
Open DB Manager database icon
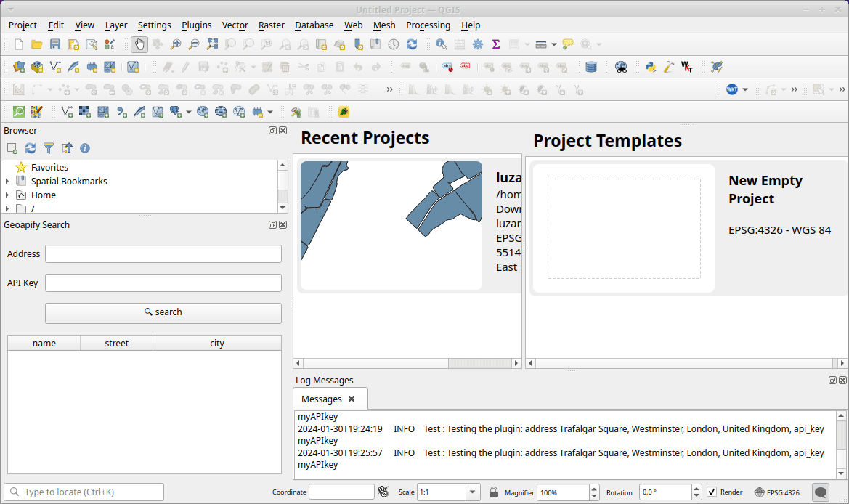click(591, 67)
